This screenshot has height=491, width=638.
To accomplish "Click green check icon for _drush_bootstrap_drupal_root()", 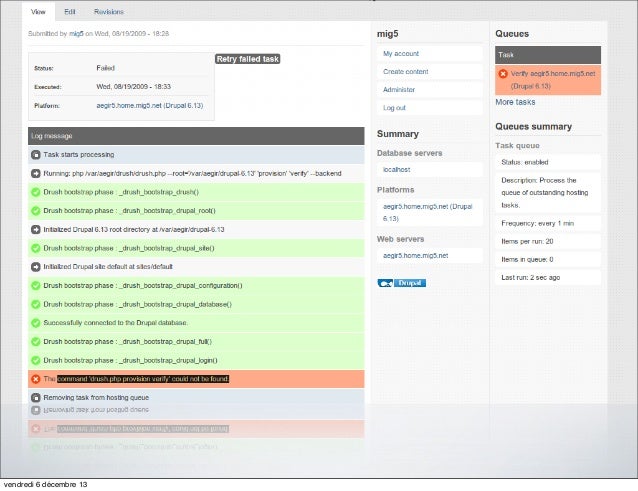I will click(36, 211).
